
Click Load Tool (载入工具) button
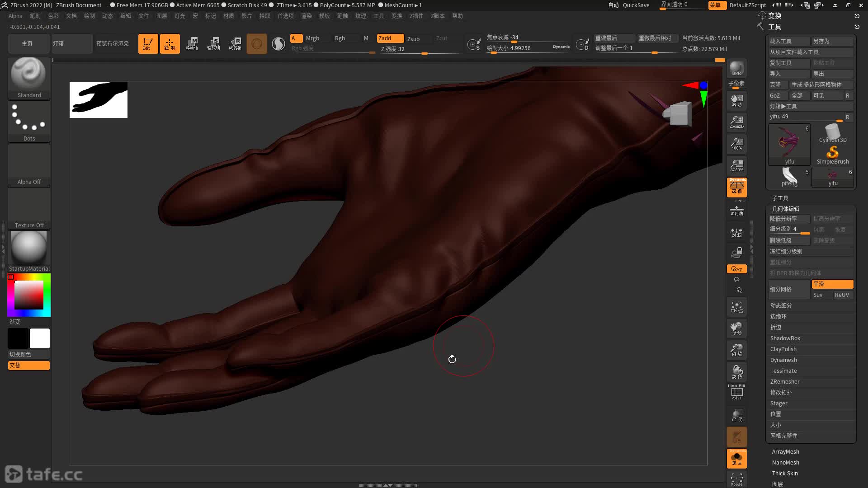[789, 41]
